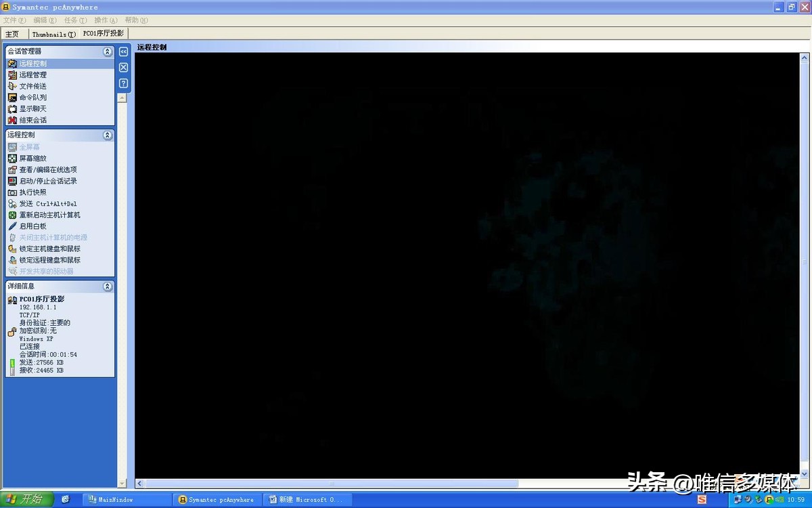Click the 屏幕缩放 link text
Viewport: 812px width, 508px height.
tap(33, 158)
